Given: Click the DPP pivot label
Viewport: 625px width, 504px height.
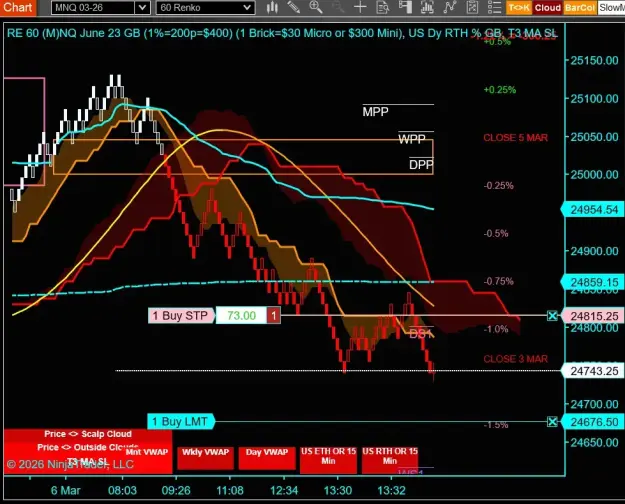Looking at the screenshot, I should [421, 165].
